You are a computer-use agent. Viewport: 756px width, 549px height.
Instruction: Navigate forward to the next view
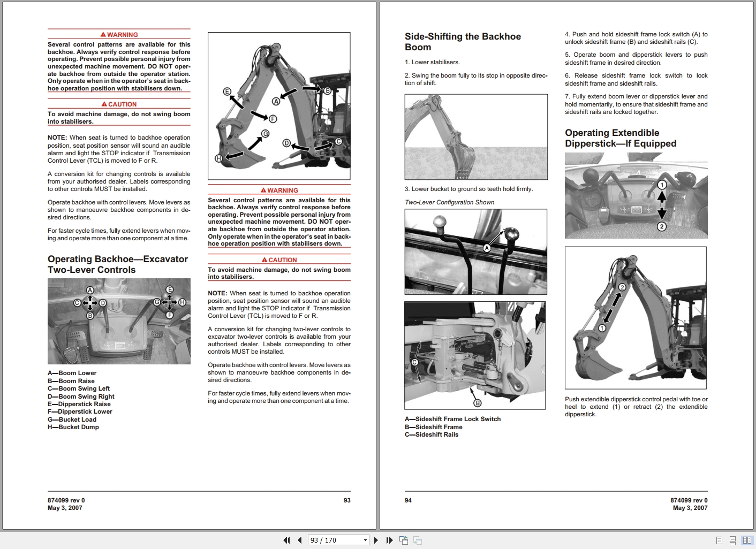point(417,540)
